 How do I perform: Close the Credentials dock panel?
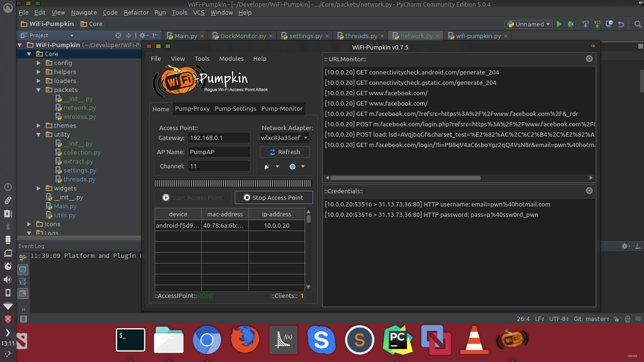(589, 191)
